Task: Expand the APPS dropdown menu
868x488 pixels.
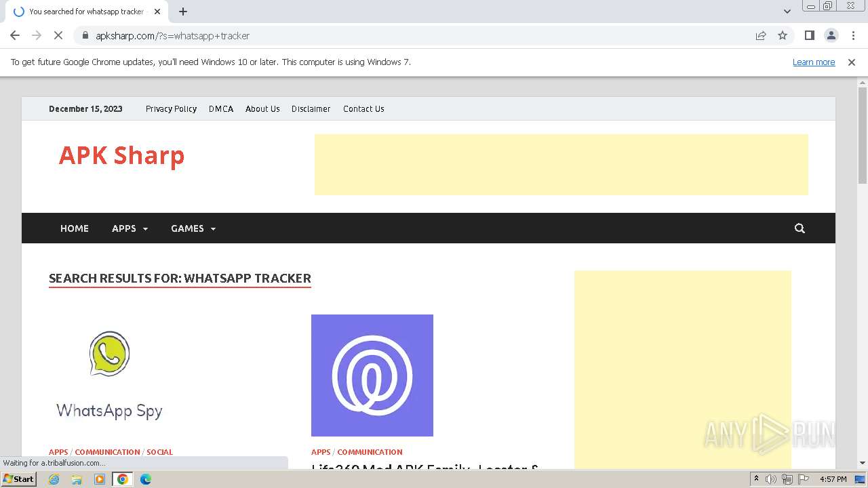Action: click(130, 228)
